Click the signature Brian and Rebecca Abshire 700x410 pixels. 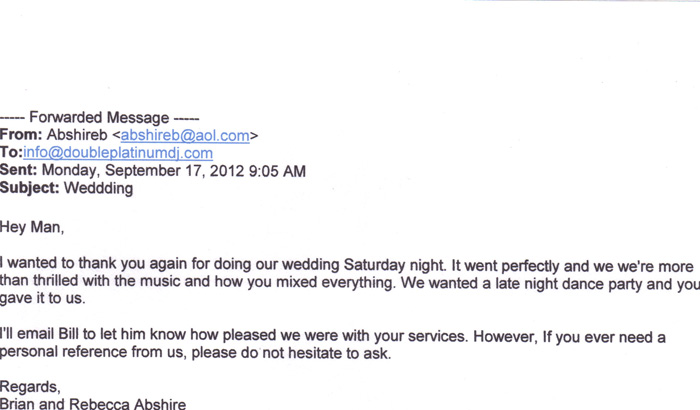93,403
